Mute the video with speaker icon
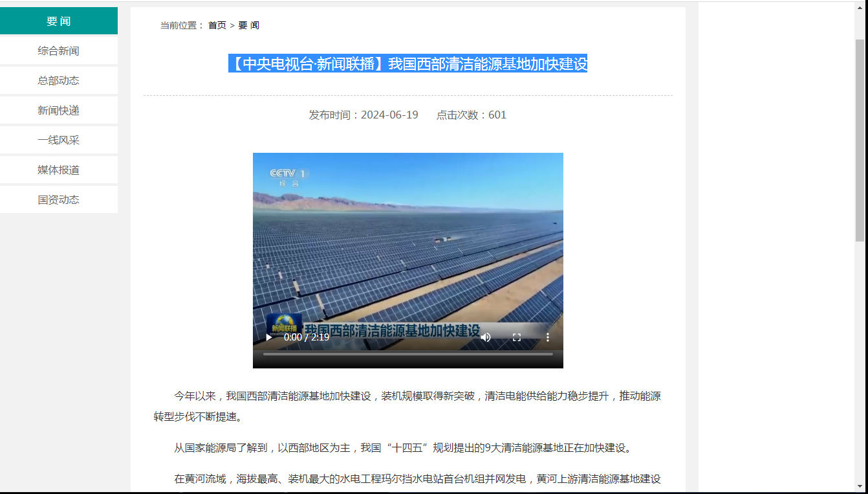 pos(486,337)
